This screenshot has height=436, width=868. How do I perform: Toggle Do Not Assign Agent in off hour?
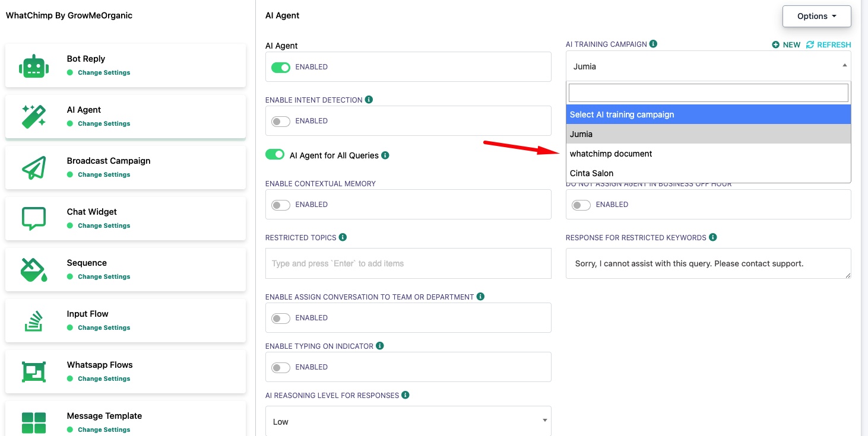(x=581, y=205)
